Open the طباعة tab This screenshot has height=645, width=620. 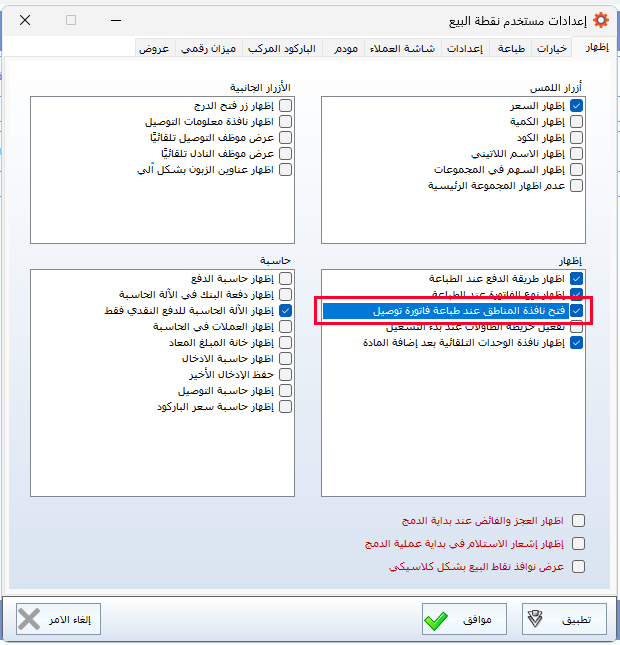coord(511,48)
